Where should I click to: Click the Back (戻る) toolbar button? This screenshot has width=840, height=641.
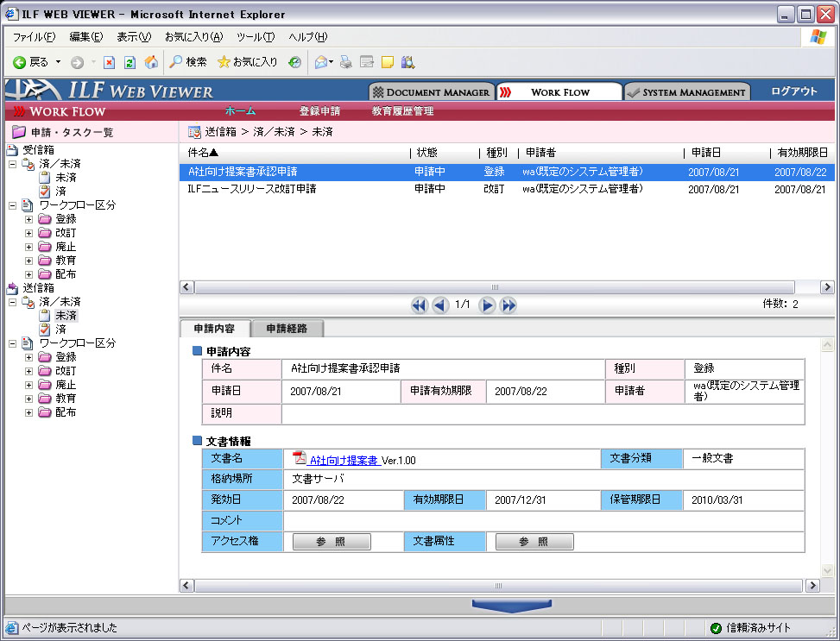tap(30, 62)
